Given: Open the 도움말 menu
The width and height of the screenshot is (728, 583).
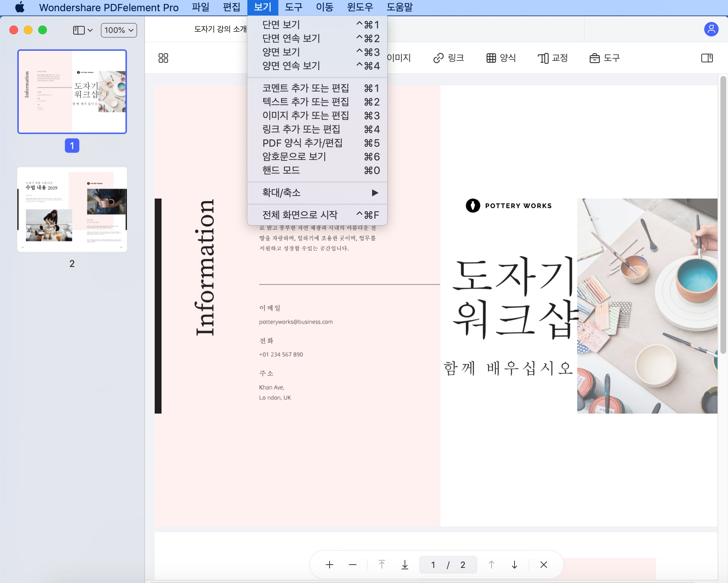Looking at the screenshot, I should click(400, 7).
